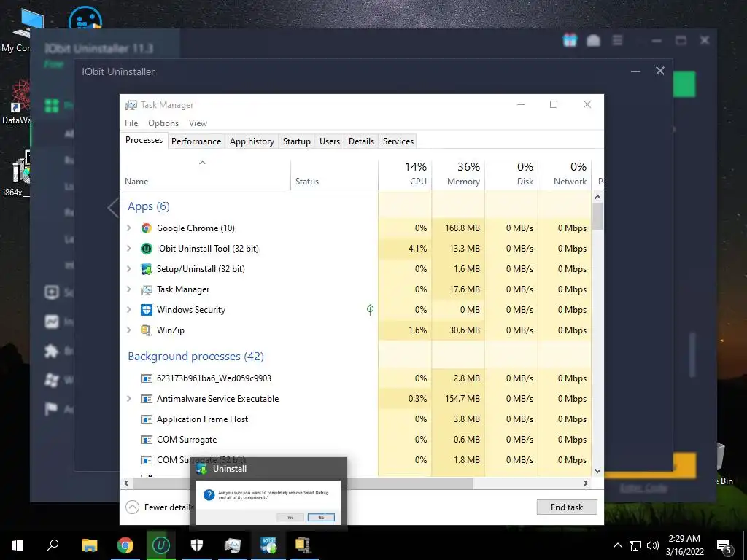This screenshot has width=747, height=560.
Task: Open the notification center icon
Action: (724, 545)
